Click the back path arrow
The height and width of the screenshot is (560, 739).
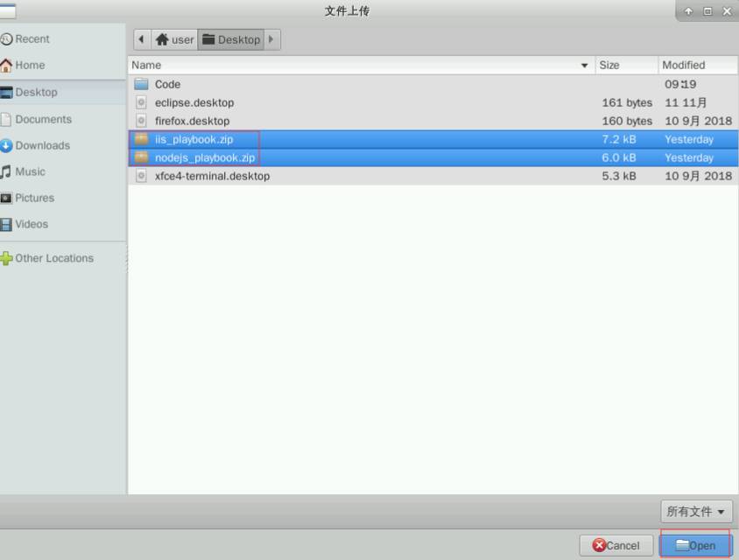pyautogui.click(x=141, y=39)
